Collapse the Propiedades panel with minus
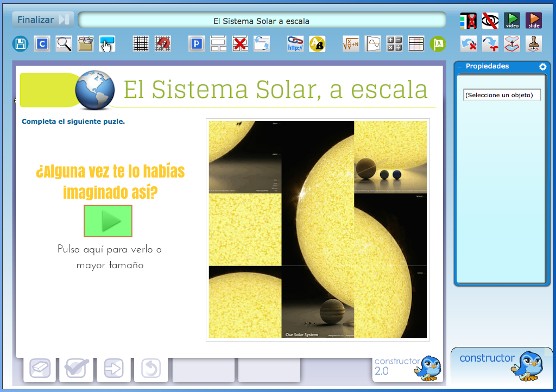556x392 pixels. point(459,67)
